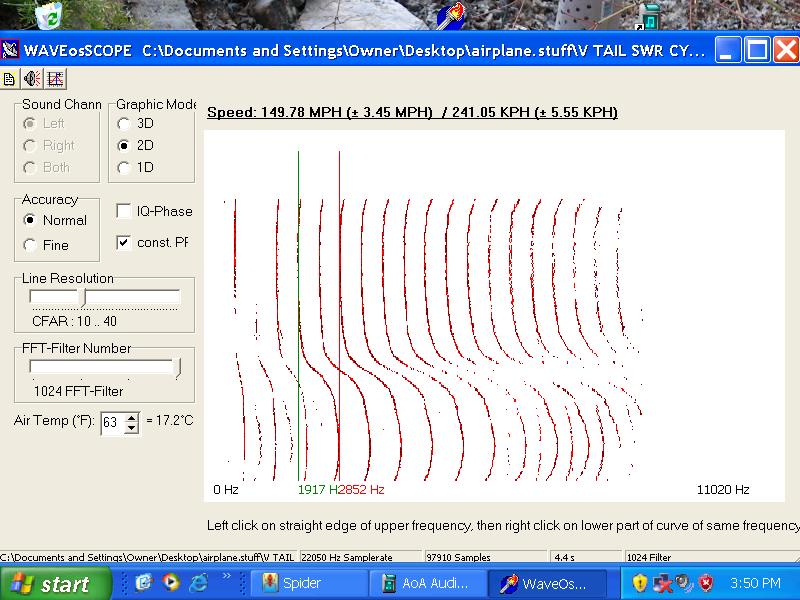800x600 pixels.
Task: Open the Recycle Bin desktop icon
Action: click(48, 15)
